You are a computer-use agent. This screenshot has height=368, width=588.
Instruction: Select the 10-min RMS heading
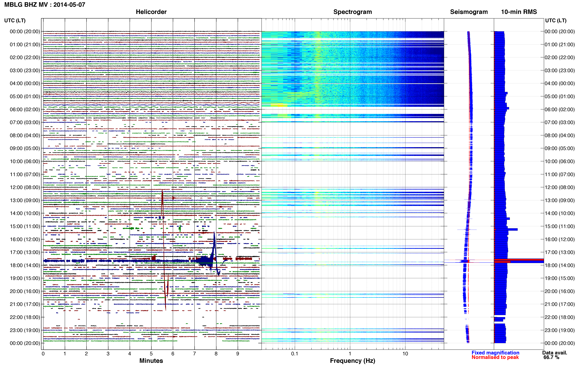click(519, 12)
